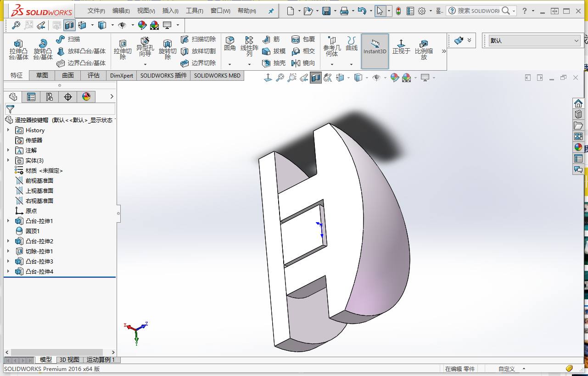Screen dimensions: 588x376
Task: Open the DisplayManager tab icon
Action: [x=86, y=97]
